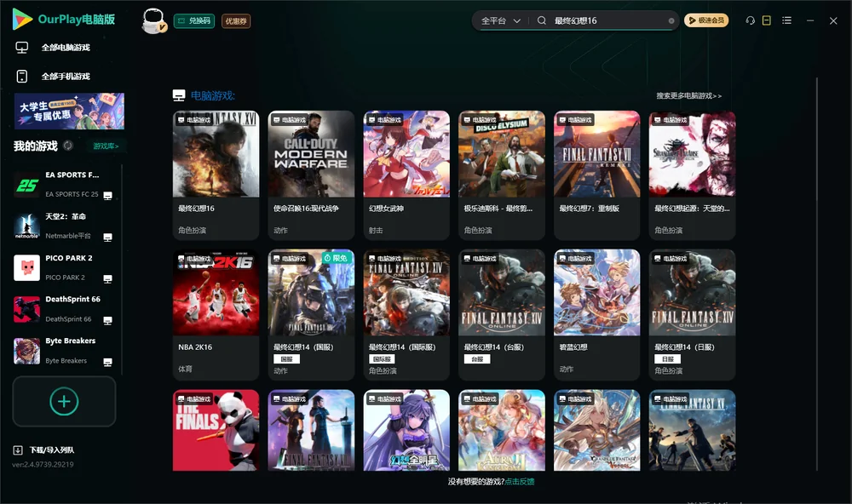Click the 台服 tag label
Screen dimensions: 852x504
[477, 359]
